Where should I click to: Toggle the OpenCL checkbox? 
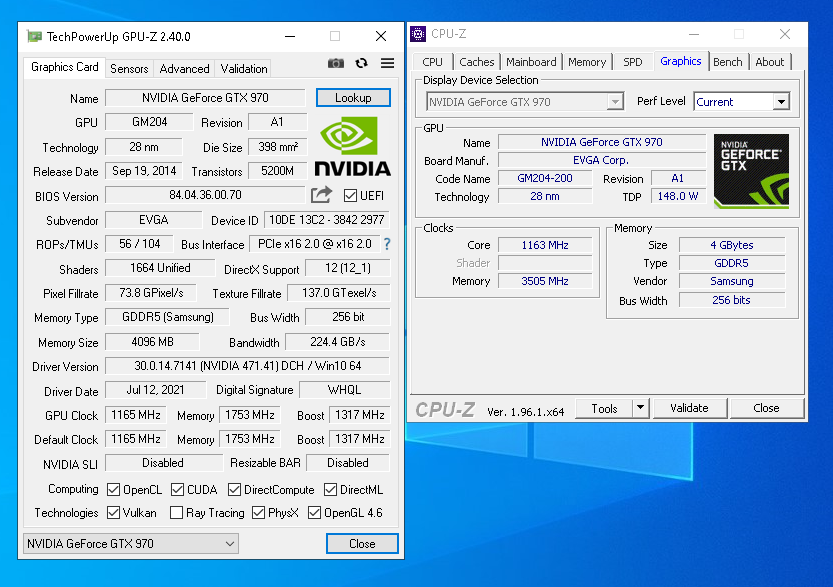tap(113, 490)
